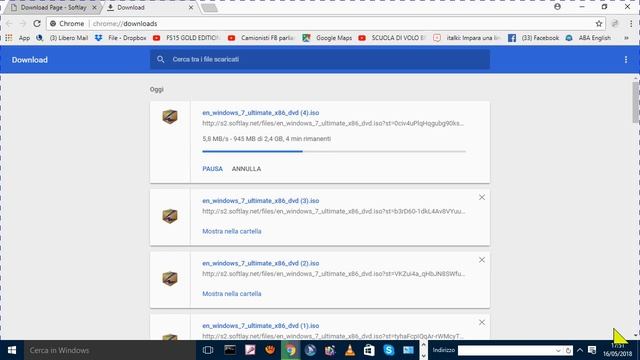This screenshot has height=360, width=640.
Task: Click the extension icon next to the bookmark star
Action: tap(615, 24)
